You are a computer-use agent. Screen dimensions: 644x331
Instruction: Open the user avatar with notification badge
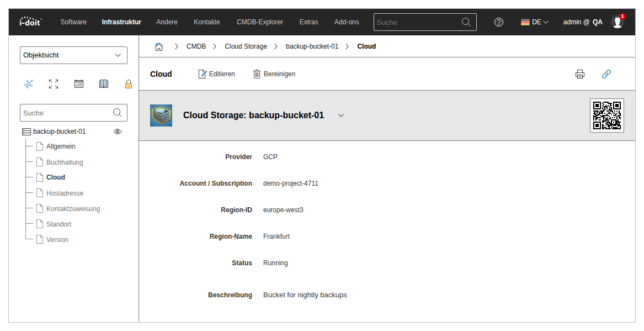tap(618, 22)
